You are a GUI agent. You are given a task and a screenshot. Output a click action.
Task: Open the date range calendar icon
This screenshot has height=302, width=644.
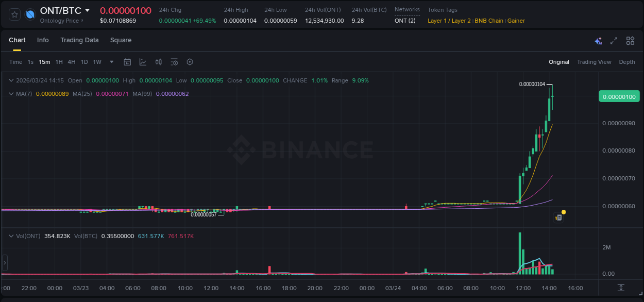(x=127, y=62)
